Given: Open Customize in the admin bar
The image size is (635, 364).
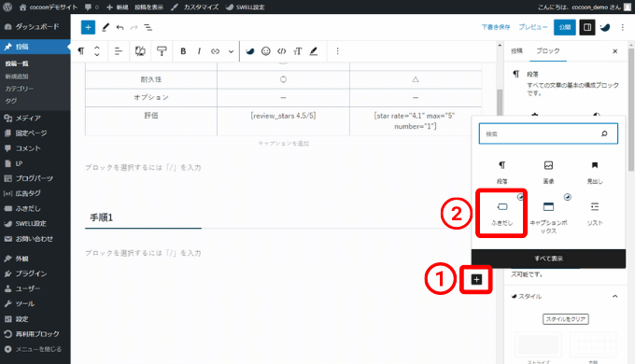Looking at the screenshot, I should coord(196,7).
